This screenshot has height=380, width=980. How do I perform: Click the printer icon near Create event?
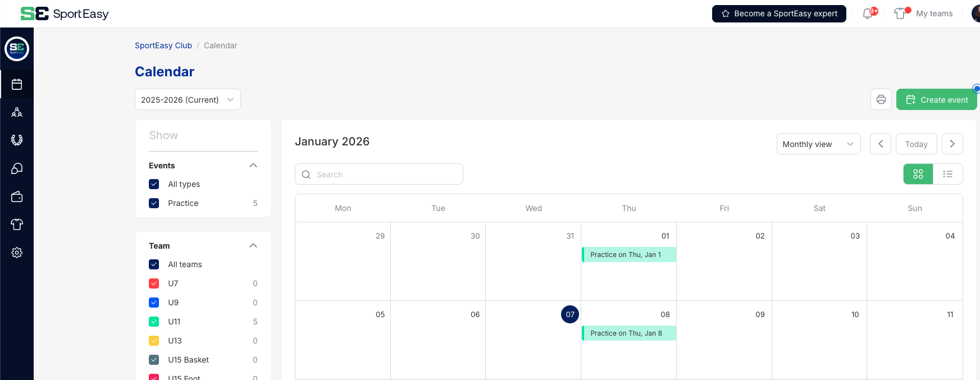tap(881, 99)
